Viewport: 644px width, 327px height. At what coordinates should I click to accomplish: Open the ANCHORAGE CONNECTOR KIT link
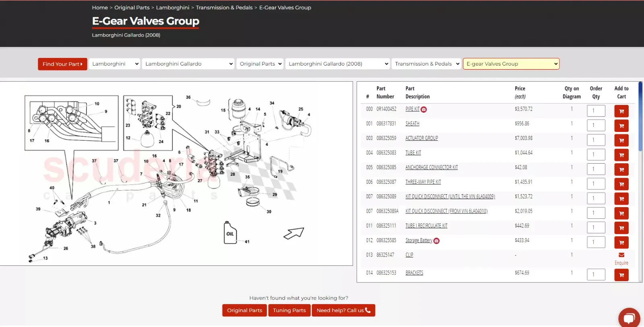[x=431, y=167]
